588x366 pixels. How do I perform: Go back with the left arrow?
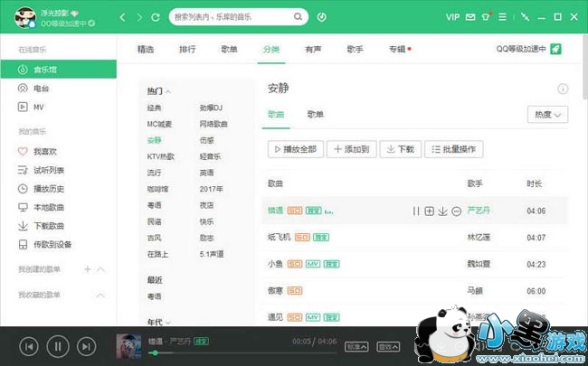(x=122, y=17)
